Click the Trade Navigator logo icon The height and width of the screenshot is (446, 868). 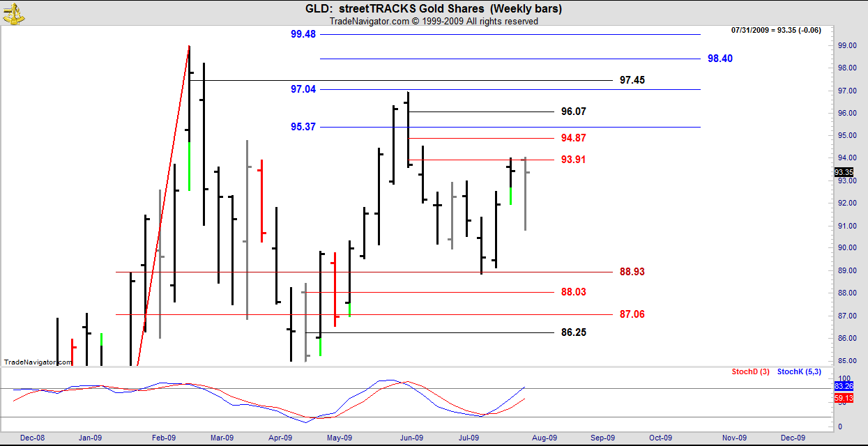coord(12,12)
